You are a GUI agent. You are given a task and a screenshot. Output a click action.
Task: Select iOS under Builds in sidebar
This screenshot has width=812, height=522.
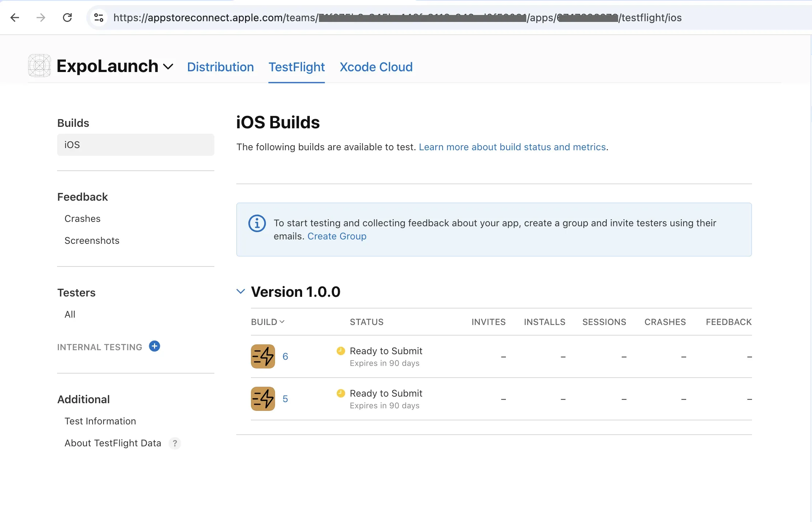[x=136, y=145]
